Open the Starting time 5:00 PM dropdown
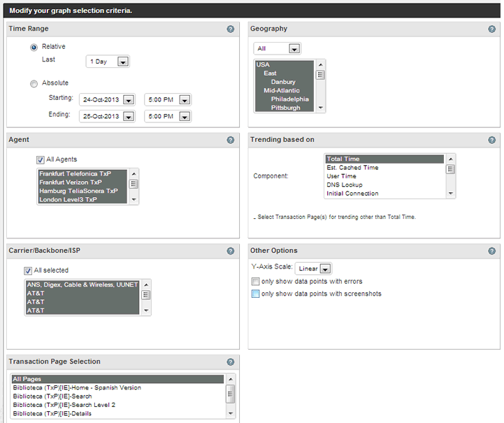 168,100
